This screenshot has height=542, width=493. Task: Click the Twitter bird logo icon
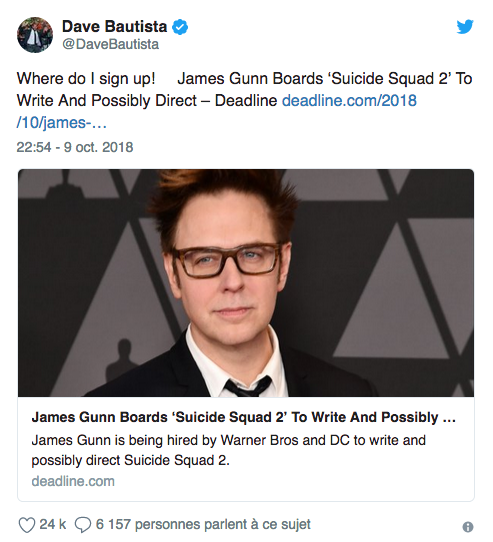(x=465, y=27)
